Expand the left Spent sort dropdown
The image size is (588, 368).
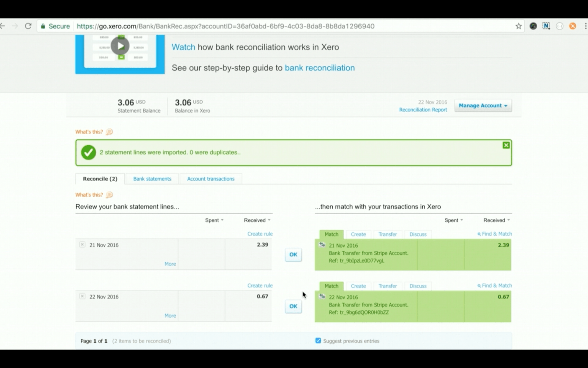(x=214, y=220)
